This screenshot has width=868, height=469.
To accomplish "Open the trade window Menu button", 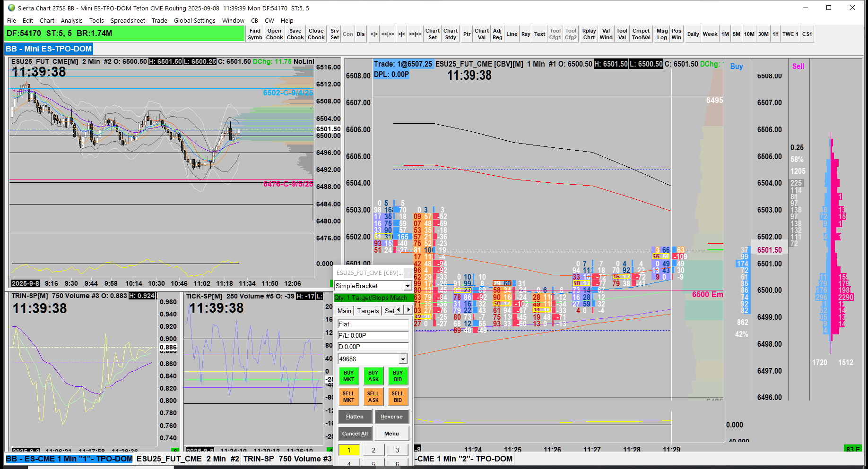I will [391, 434].
